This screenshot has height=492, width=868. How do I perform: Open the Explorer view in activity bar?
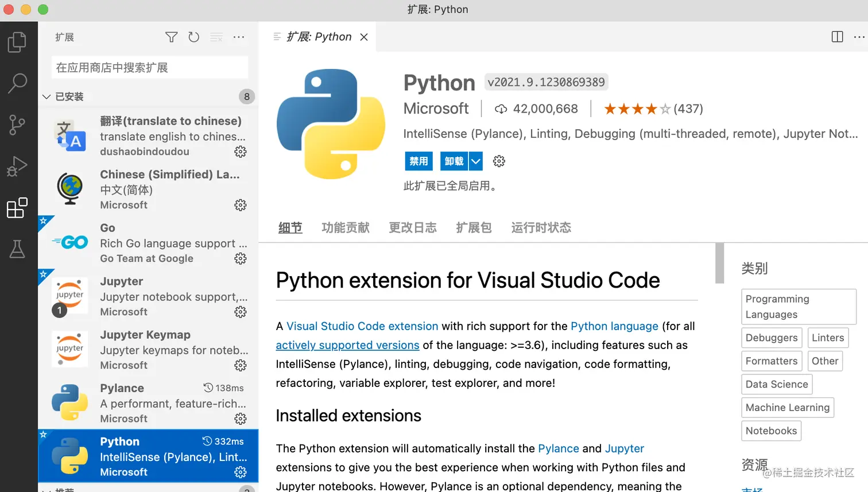[x=17, y=42]
